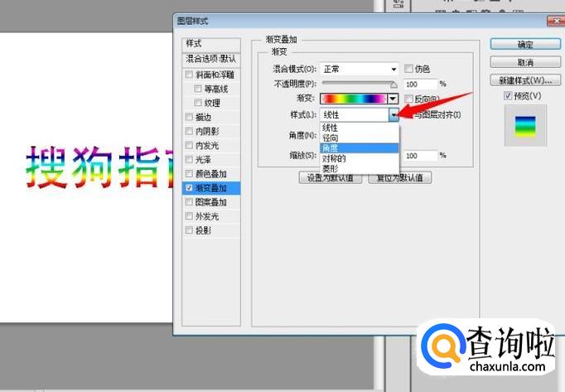This screenshot has height=392, width=565.
Task: Close the 图层样式 dialog
Action: 556,21
